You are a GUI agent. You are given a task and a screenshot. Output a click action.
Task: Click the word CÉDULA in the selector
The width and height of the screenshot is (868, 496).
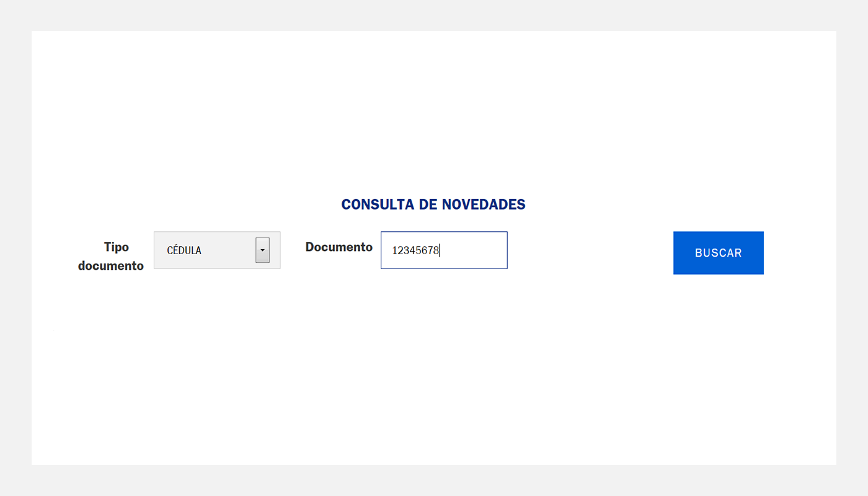[184, 250]
